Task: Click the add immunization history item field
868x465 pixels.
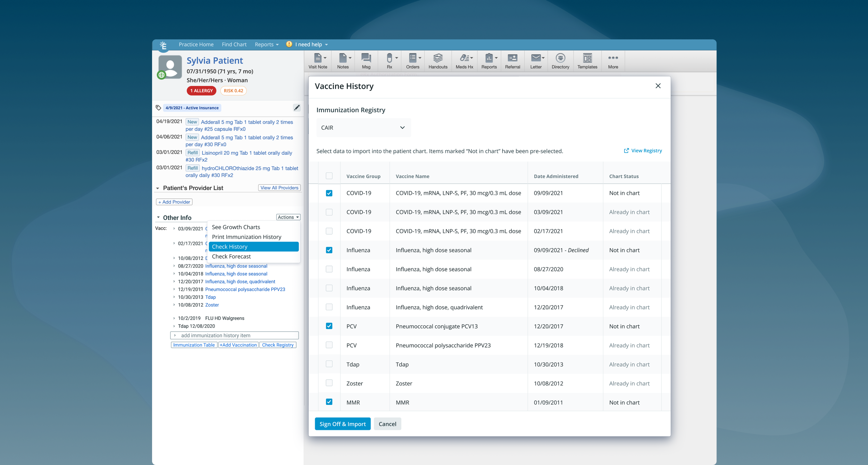Action: pos(234,335)
